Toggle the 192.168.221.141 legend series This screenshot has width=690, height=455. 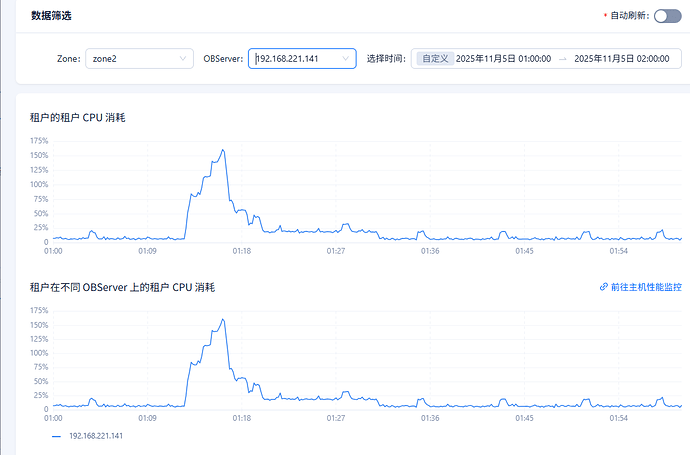[94, 436]
